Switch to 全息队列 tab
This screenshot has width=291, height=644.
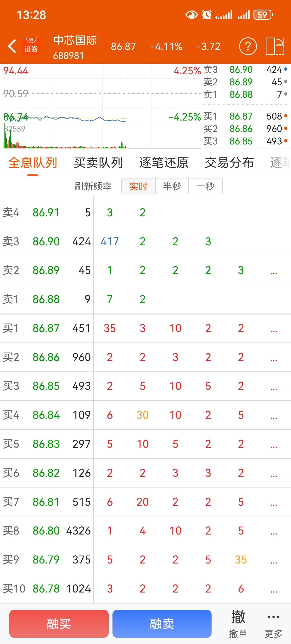coord(33,163)
